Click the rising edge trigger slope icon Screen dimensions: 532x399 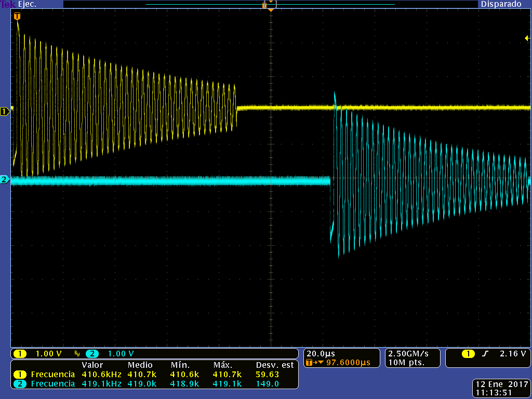486,354
